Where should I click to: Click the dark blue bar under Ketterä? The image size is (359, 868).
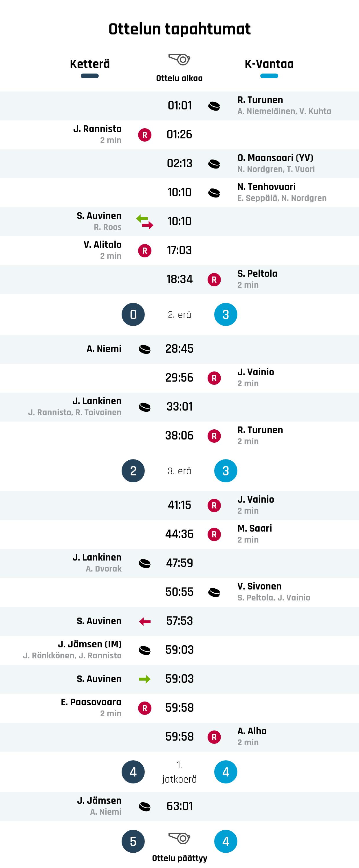pos(90,76)
